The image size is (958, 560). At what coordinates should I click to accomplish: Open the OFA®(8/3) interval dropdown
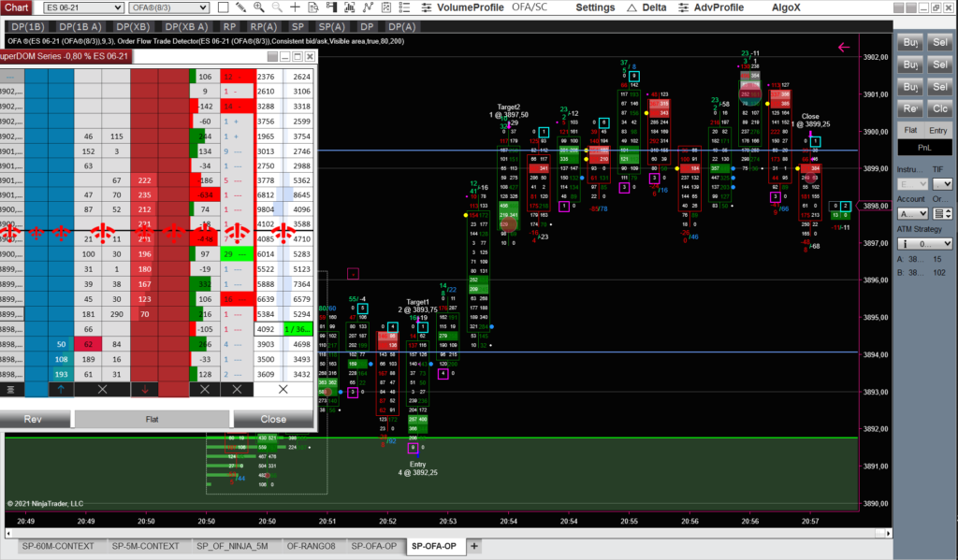tap(168, 7)
